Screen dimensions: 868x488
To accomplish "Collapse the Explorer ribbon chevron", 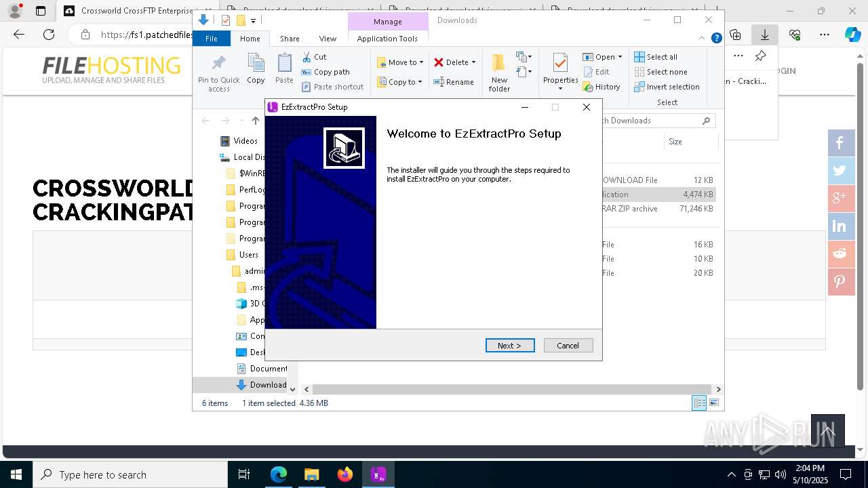I will coord(703,38).
